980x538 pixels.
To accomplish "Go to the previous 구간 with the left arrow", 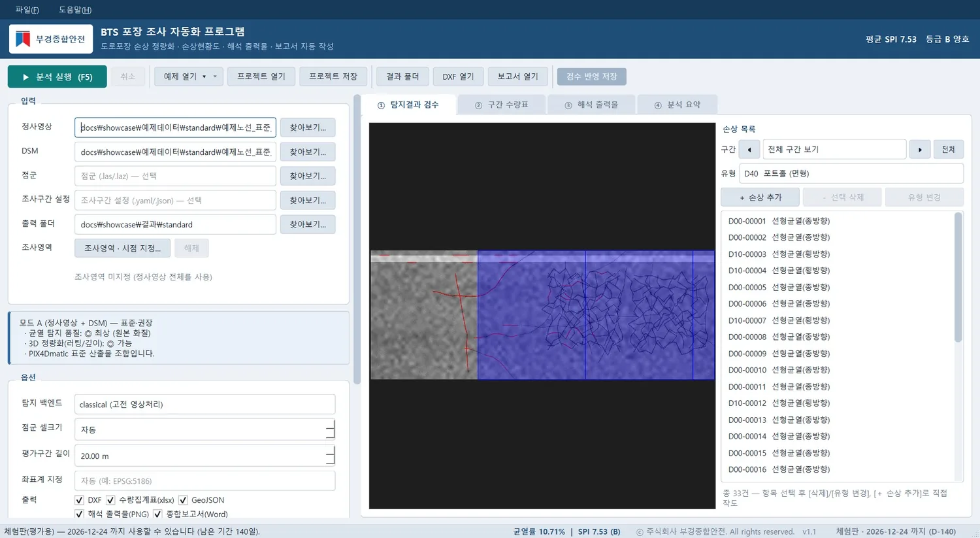I will pyautogui.click(x=749, y=150).
